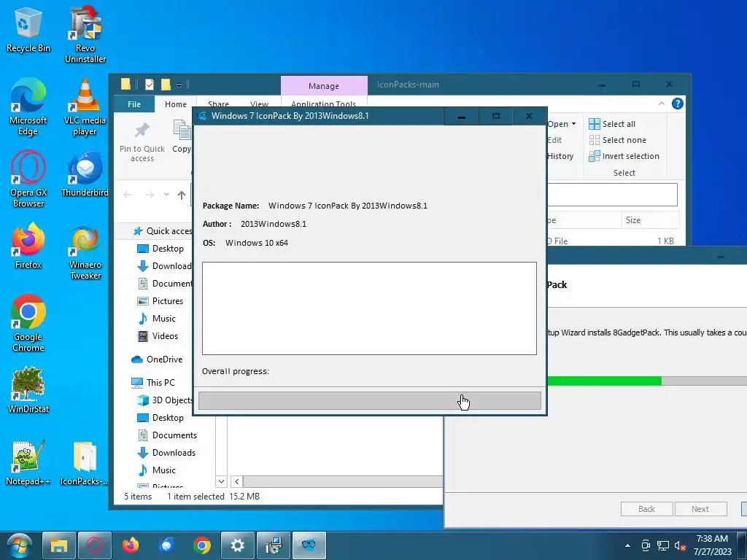
Task: Open Explorer help question mark icon
Action: (677, 104)
